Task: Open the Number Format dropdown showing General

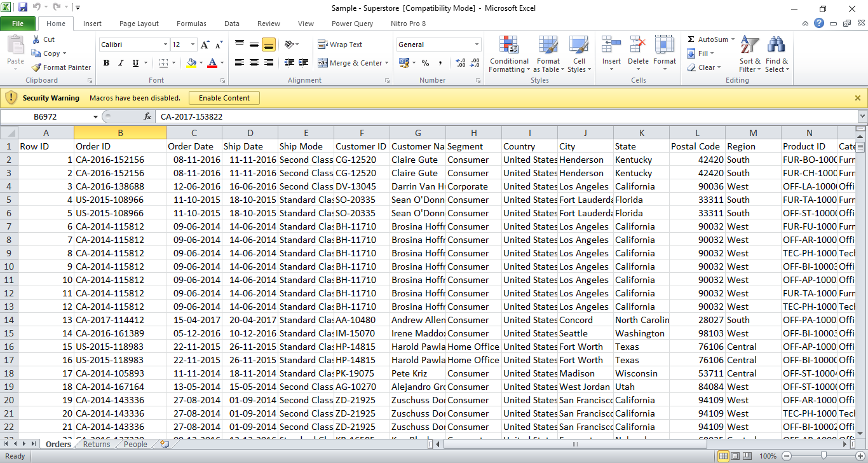Action: [x=438, y=44]
